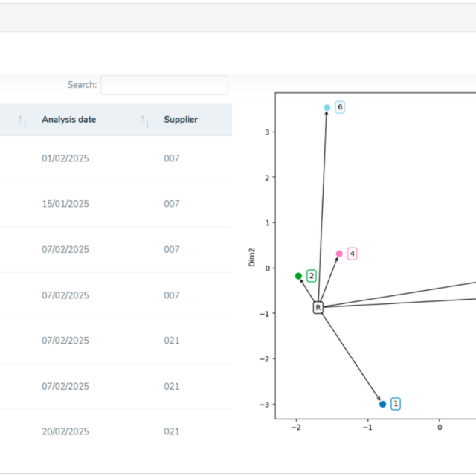Click the green data point 2
The width and height of the screenshot is (476, 476).
tap(299, 276)
